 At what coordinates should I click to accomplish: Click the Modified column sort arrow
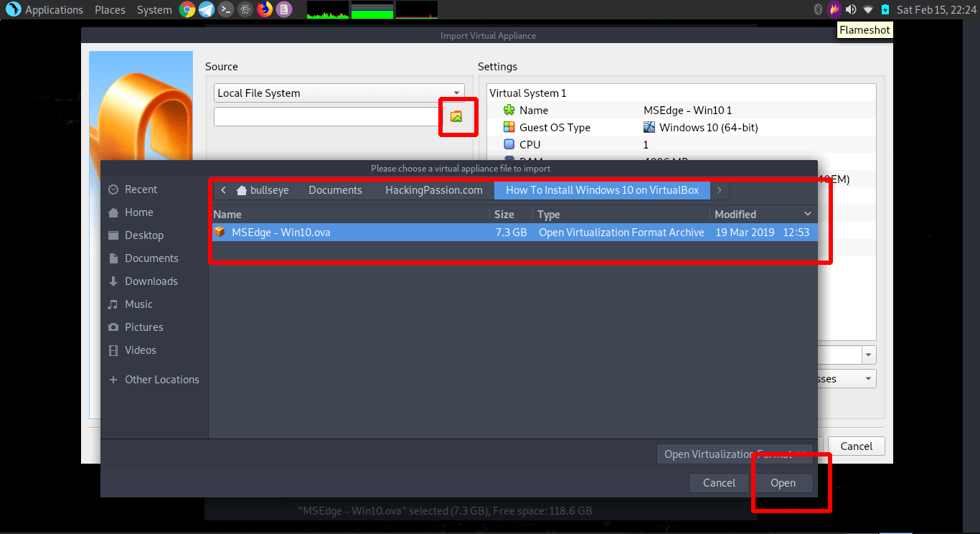click(x=808, y=214)
